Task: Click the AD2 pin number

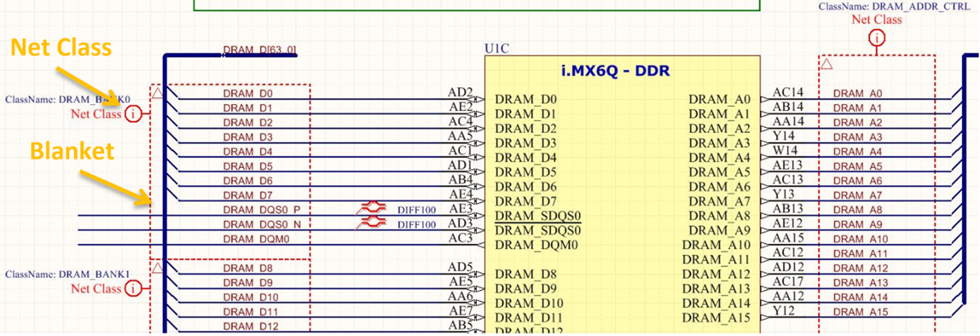Action: (461, 93)
